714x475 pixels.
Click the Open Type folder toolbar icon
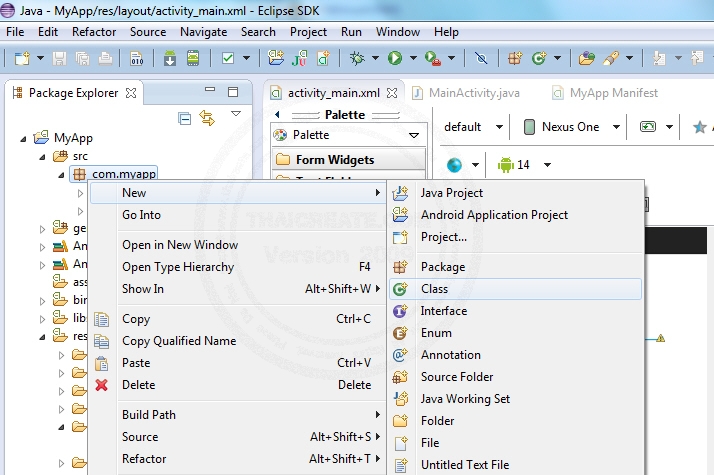(586, 58)
